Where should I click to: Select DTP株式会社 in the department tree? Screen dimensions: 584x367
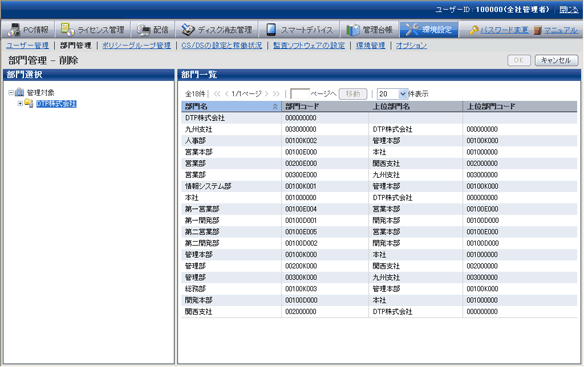click(56, 104)
